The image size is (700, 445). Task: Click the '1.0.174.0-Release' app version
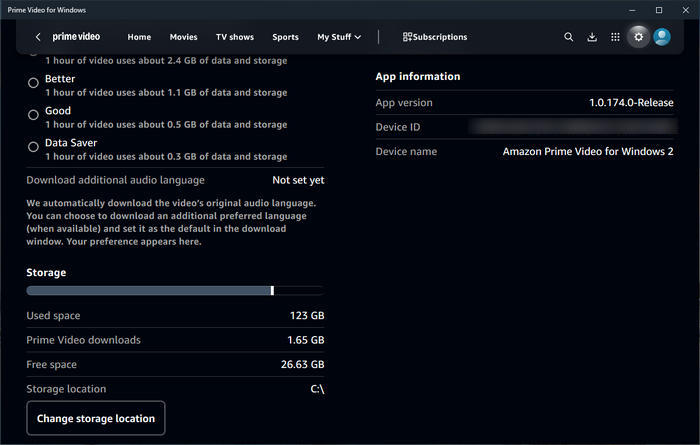click(x=631, y=103)
